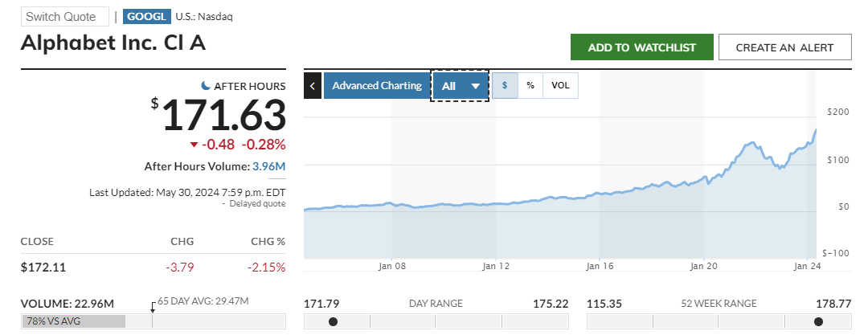Switch chart to percent change view

[530, 85]
